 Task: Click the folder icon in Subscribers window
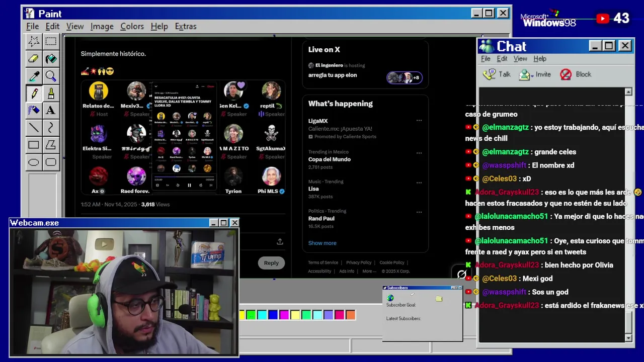pos(439,299)
